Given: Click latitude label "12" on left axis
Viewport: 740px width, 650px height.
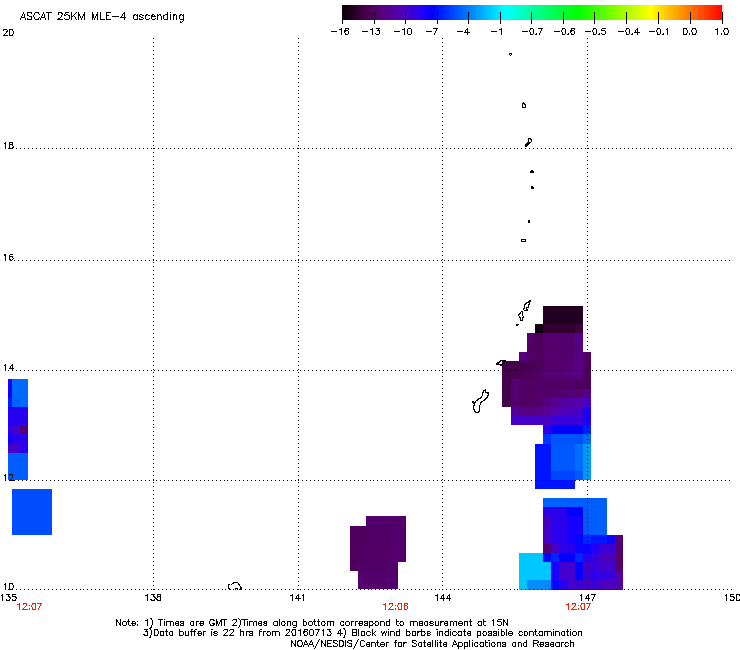Looking at the screenshot, I should pyautogui.click(x=8, y=477).
